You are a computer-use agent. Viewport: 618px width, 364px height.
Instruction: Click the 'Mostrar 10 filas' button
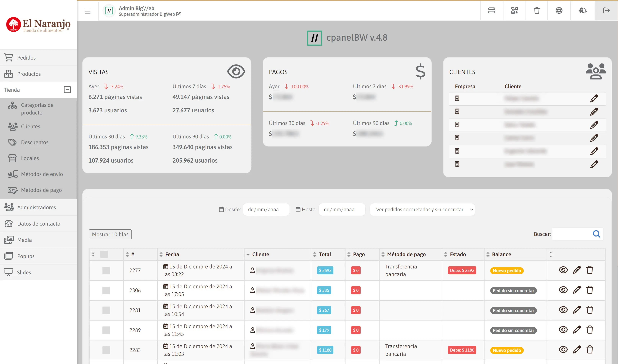[110, 234]
